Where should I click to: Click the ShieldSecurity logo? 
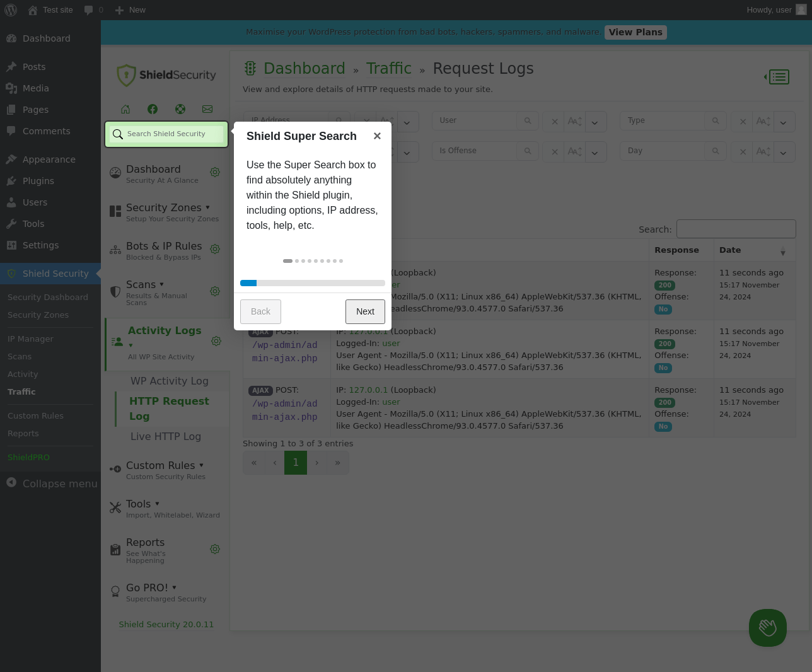tap(166, 75)
